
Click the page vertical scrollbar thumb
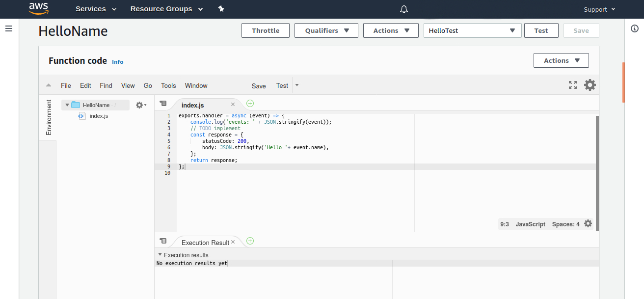pos(624,82)
